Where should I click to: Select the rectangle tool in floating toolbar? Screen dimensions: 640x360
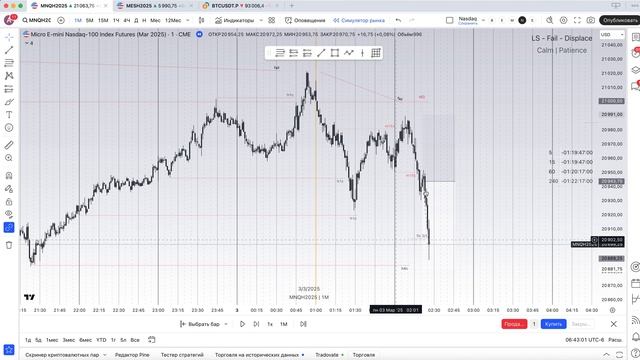tap(335, 53)
